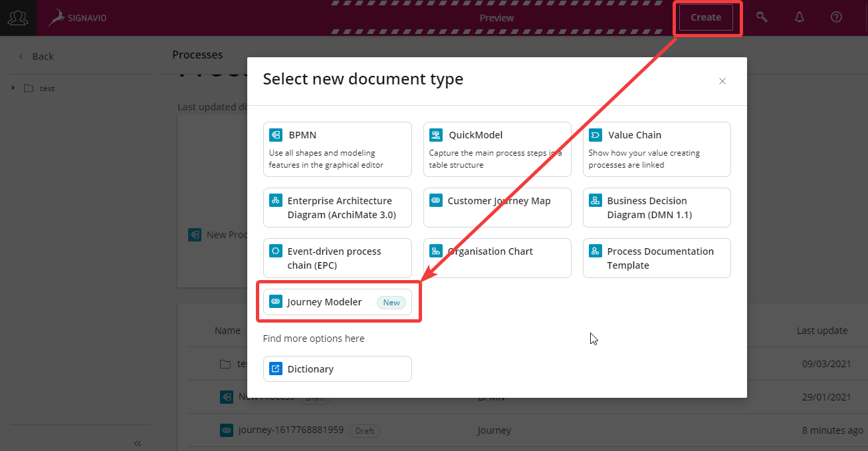Click the 8 minutes ago cell
Image resolution: width=868 pixels, height=451 pixels.
[x=832, y=430]
